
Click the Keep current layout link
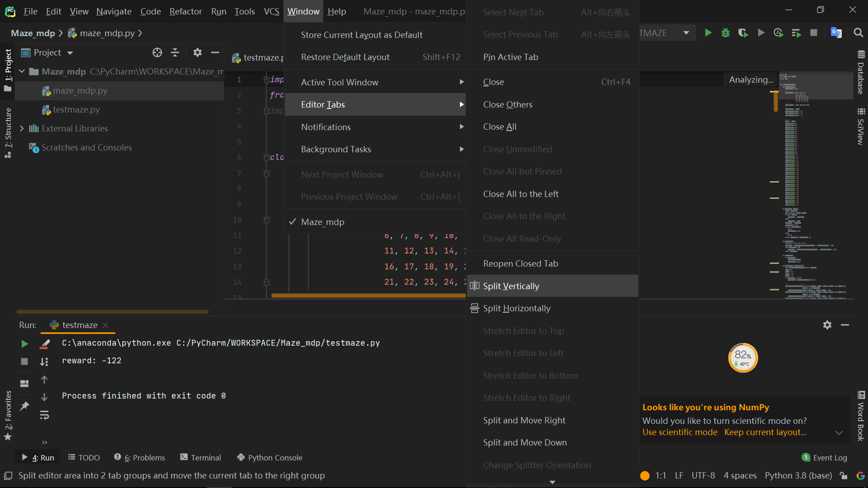[x=765, y=432]
